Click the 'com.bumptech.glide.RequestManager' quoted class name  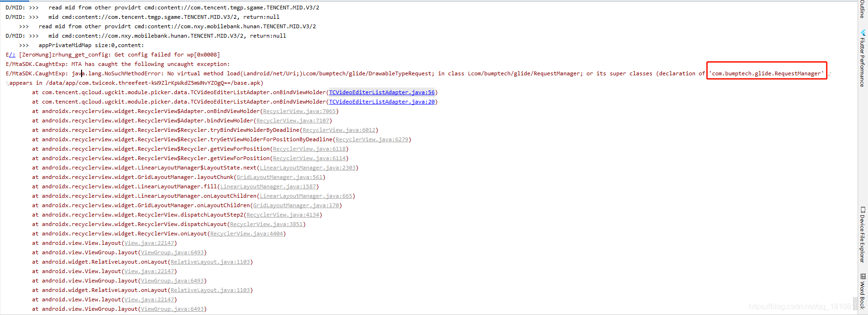[x=767, y=73]
